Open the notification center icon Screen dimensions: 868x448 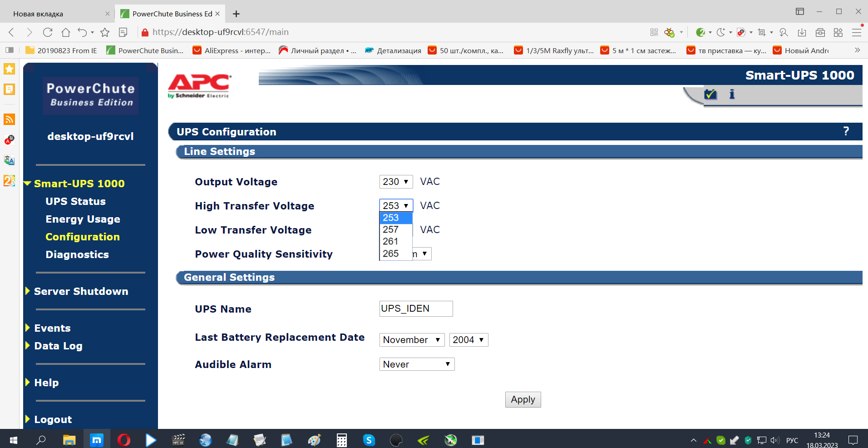pyautogui.click(x=853, y=440)
